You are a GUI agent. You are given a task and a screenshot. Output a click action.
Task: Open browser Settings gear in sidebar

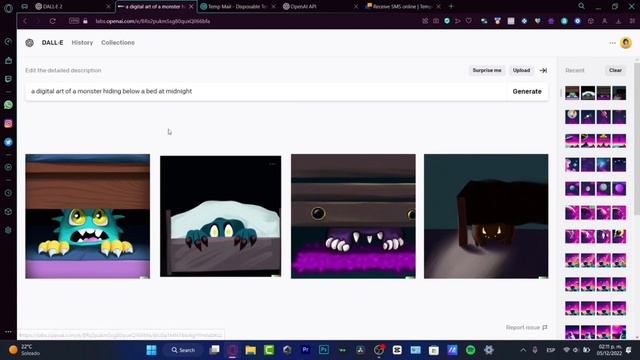coord(8,230)
